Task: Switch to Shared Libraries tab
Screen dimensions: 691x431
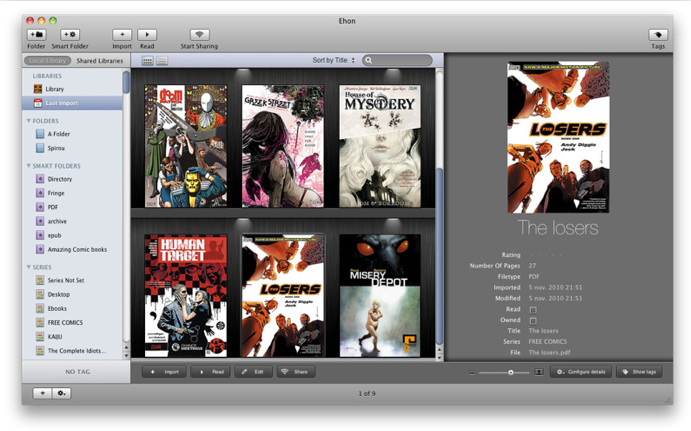Action: pos(100,61)
